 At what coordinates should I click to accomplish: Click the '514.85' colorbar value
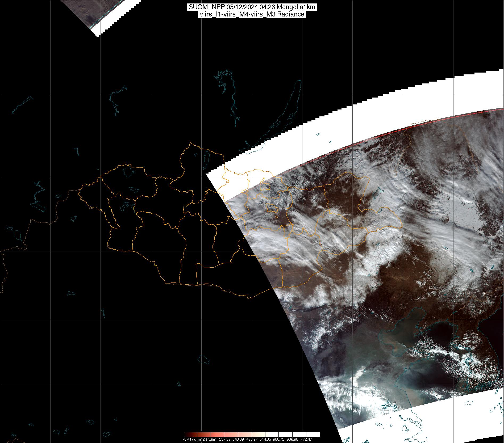pyautogui.click(x=265, y=439)
